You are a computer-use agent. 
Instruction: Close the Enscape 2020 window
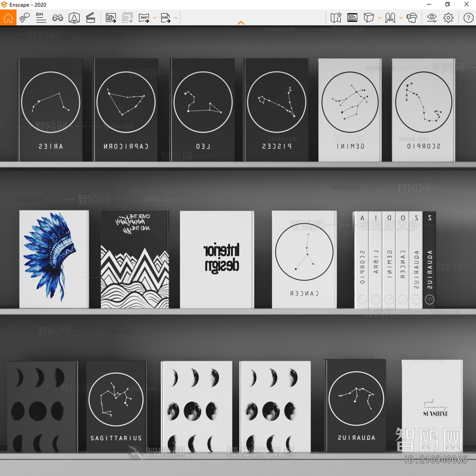(x=466, y=4)
